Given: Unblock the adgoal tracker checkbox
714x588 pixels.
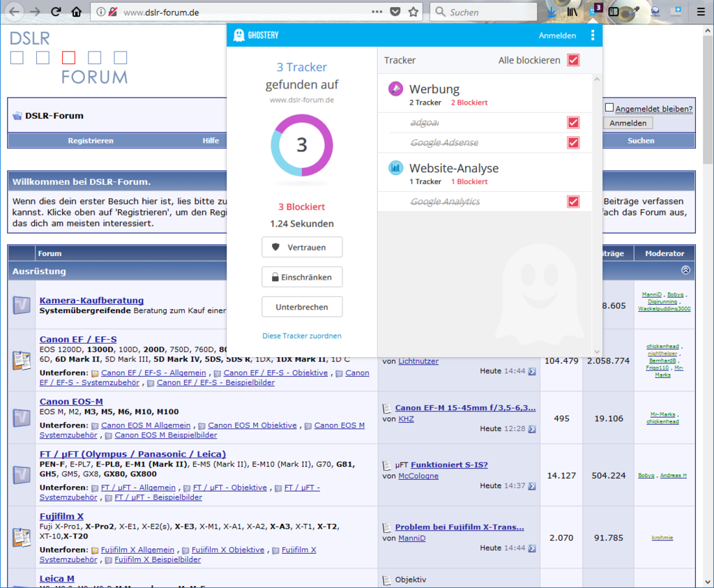Looking at the screenshot, I should pos(573,123).
